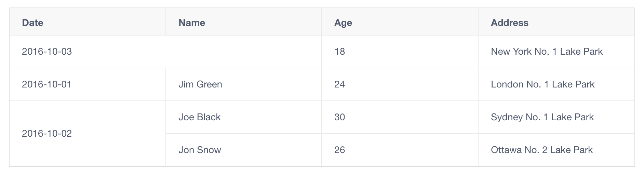Select the Ottawa No. 2 Lake Park address
The image size is (644, 177).
click(556, 150)
